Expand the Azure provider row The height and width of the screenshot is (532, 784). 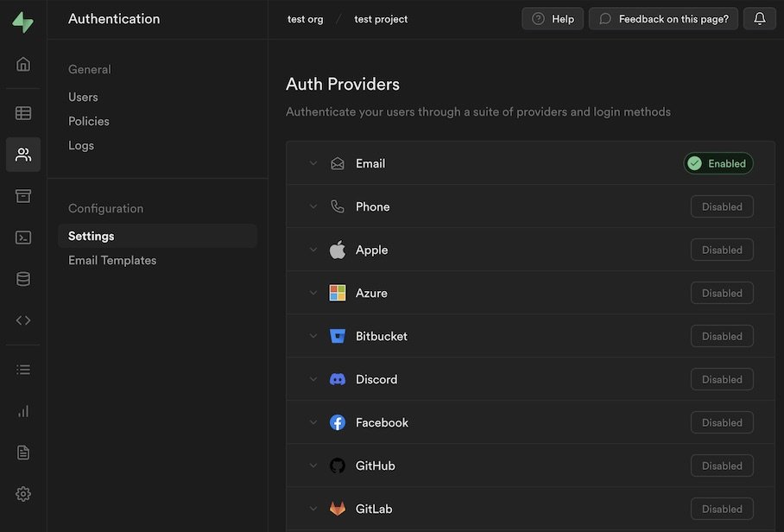(371, 293)
